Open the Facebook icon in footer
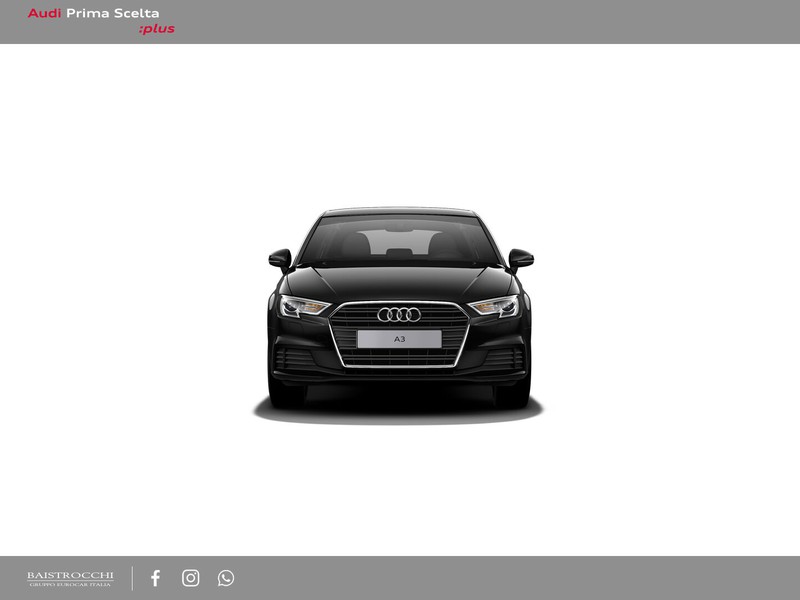800x600 pixels. pyautogui.click(x=156, y=578)
